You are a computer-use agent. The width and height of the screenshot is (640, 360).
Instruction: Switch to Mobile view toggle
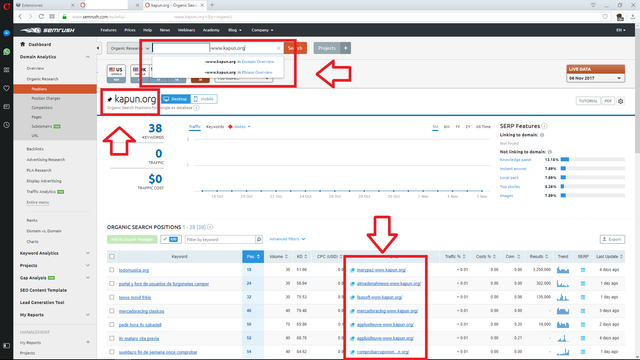pos(204,99)
